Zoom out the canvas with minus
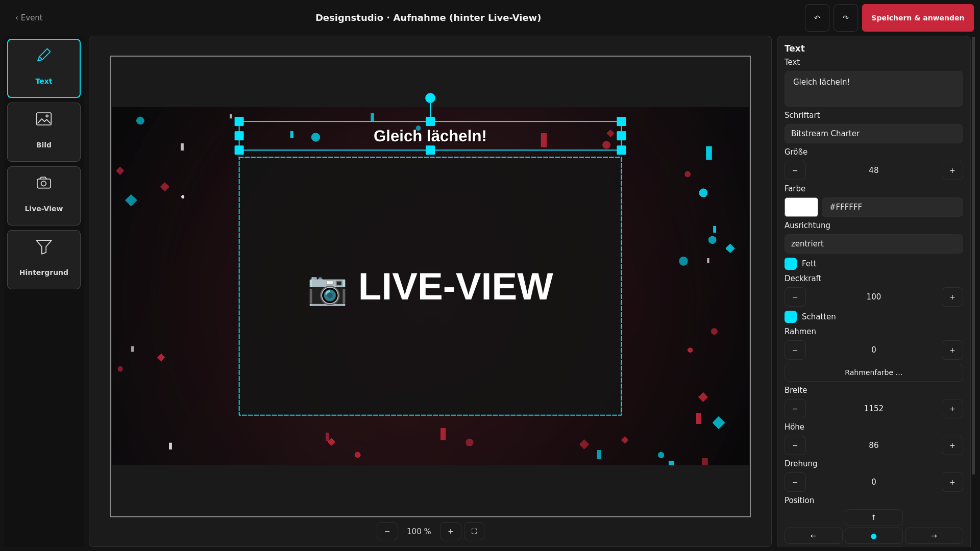 [x=387, y=532]
